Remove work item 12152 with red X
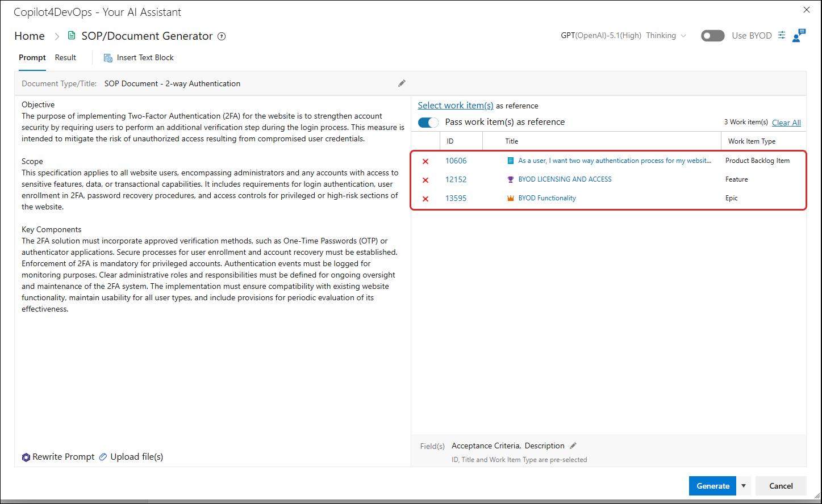The height and width of the screenshot is (504, 822). pos(425,180)
